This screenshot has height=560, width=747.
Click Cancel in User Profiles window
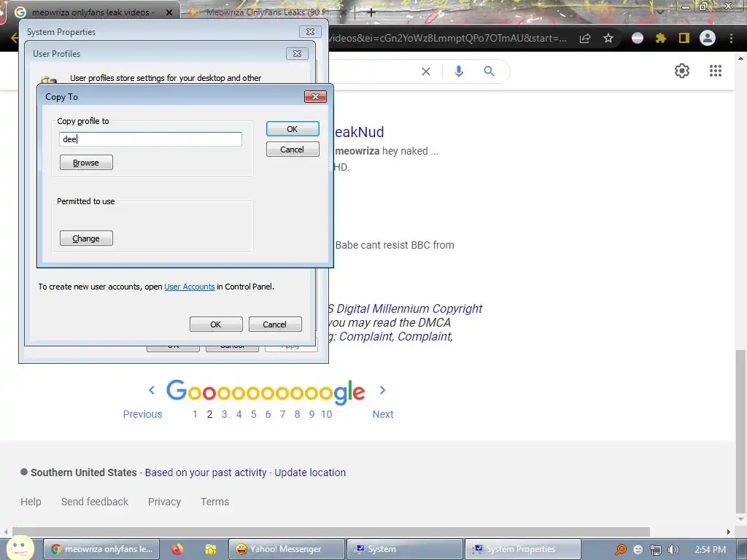coord(275,324)
